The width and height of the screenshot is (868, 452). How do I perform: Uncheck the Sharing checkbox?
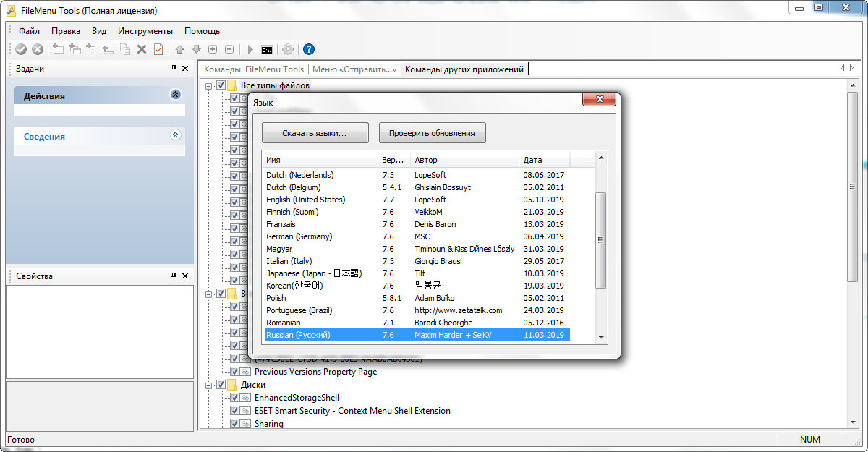pyautogui.click(x=234, y=424)
